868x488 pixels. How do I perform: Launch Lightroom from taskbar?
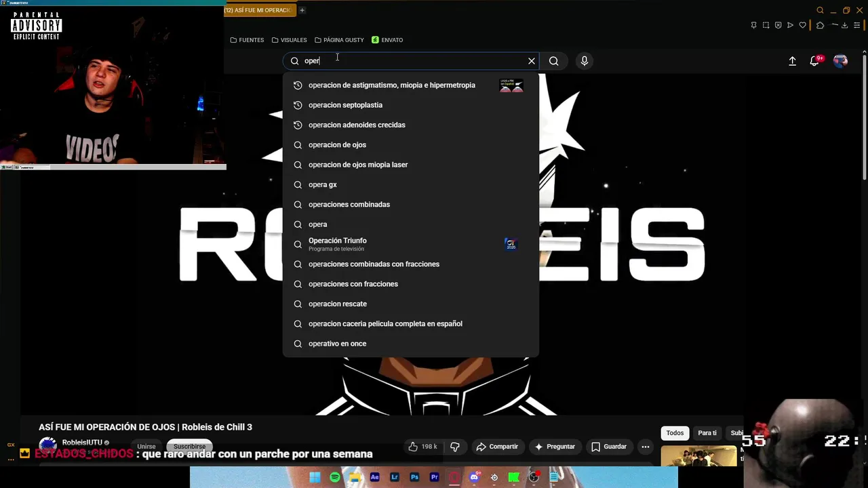395,478
